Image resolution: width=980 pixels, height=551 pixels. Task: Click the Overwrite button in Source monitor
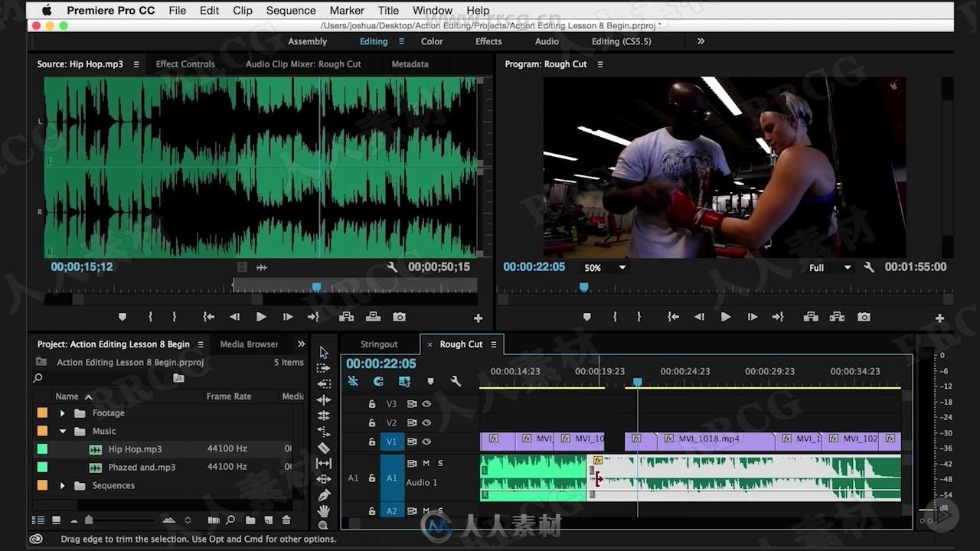pyautogui.click(x=373, y=317)
